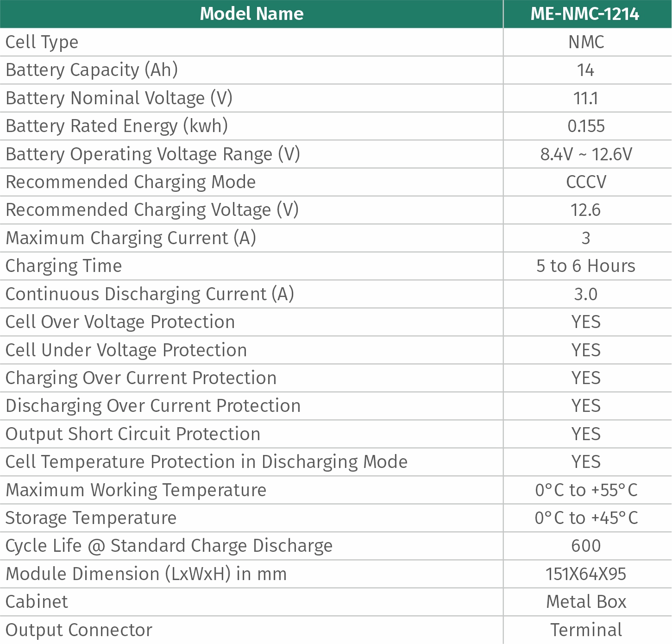
Task: Select the 11.1 nominal voltage value
Action: (x=586, y=98)
